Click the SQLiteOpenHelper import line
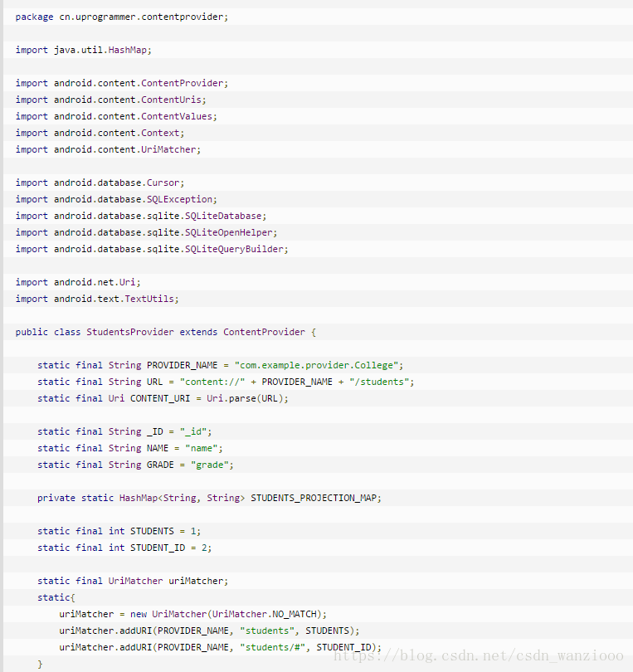 coord(146,233)
